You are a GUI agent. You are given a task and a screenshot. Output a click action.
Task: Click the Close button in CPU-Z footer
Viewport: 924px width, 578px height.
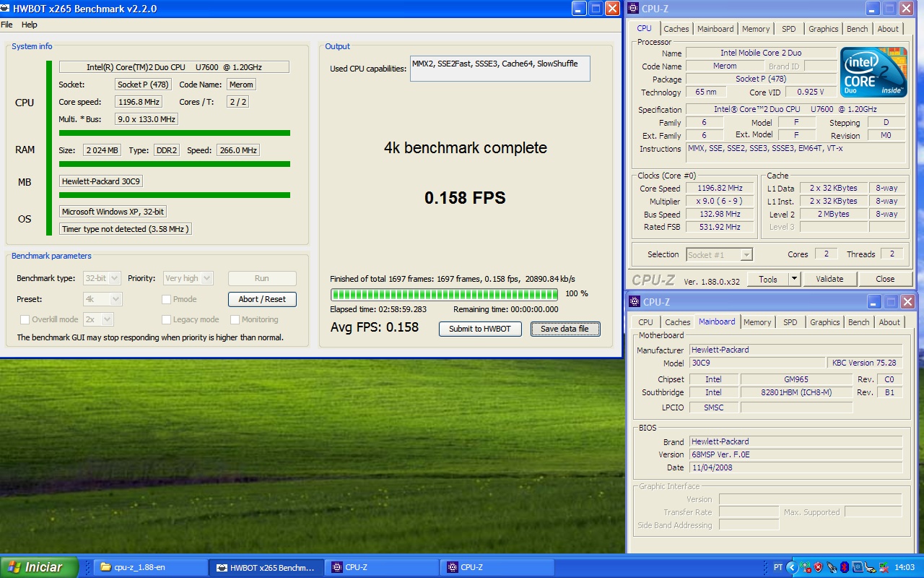point(885,279)
